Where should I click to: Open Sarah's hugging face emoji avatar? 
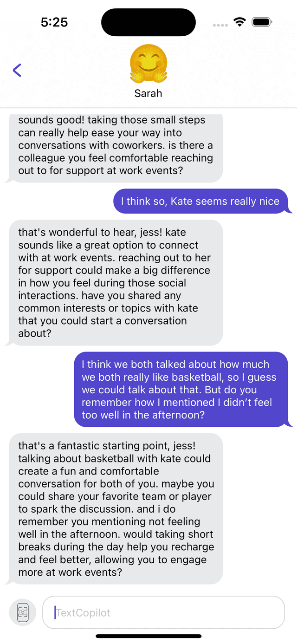[148, 63]
